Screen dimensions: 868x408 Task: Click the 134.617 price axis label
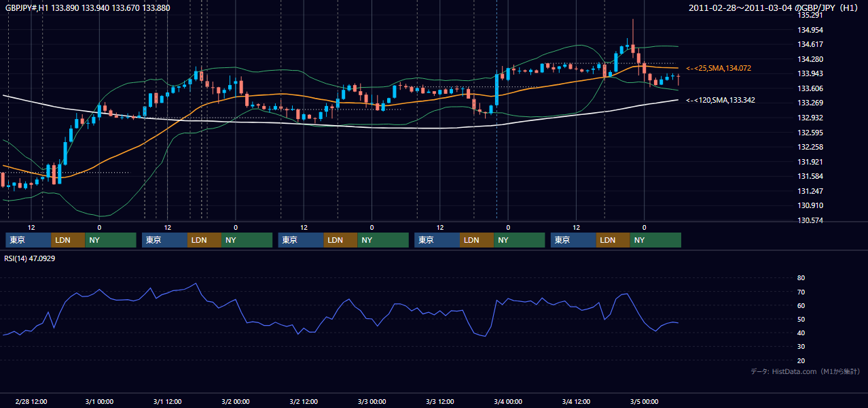coord(810,44)
